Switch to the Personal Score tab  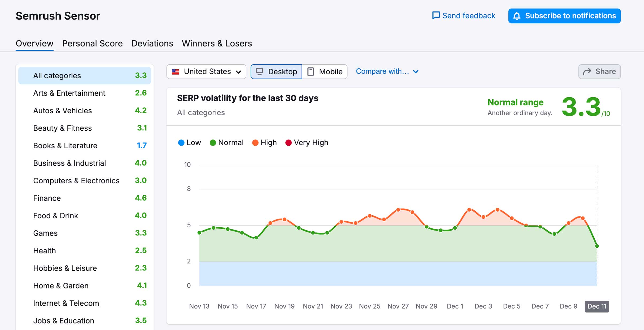92,43
